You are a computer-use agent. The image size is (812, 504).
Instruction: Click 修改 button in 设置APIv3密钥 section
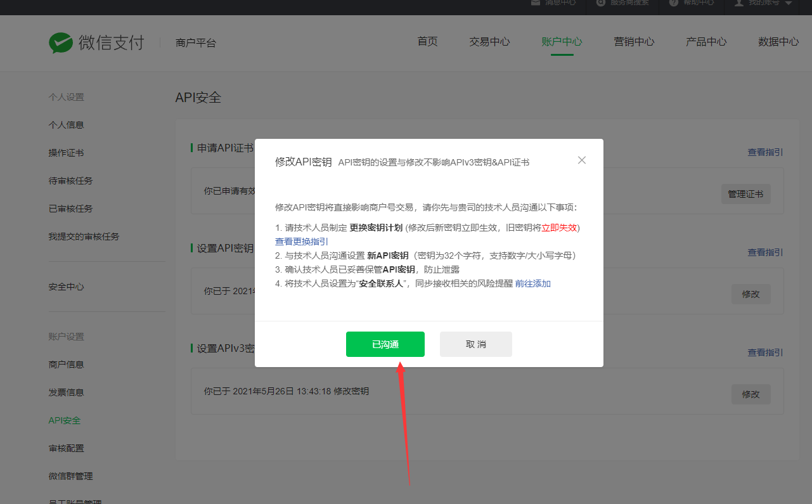751,394
